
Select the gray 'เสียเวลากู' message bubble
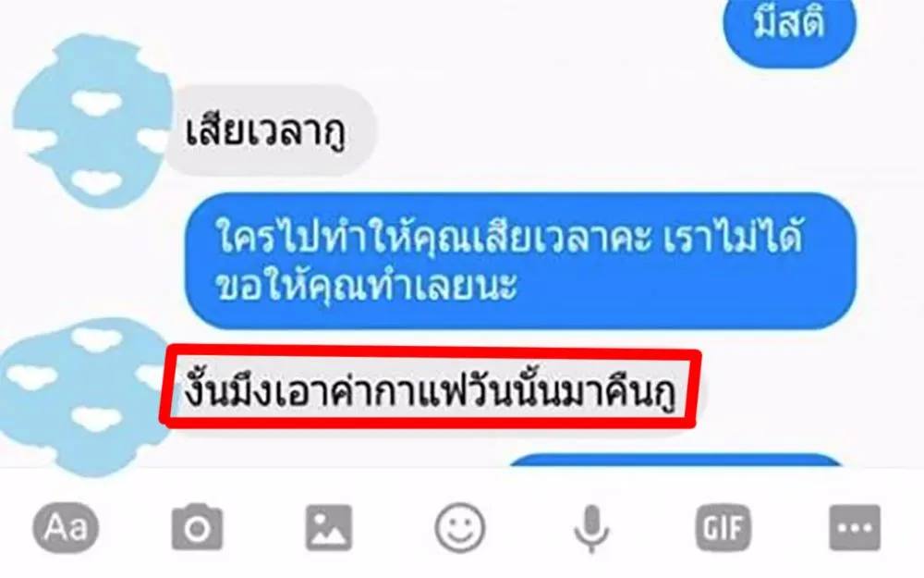pos(268,131)
